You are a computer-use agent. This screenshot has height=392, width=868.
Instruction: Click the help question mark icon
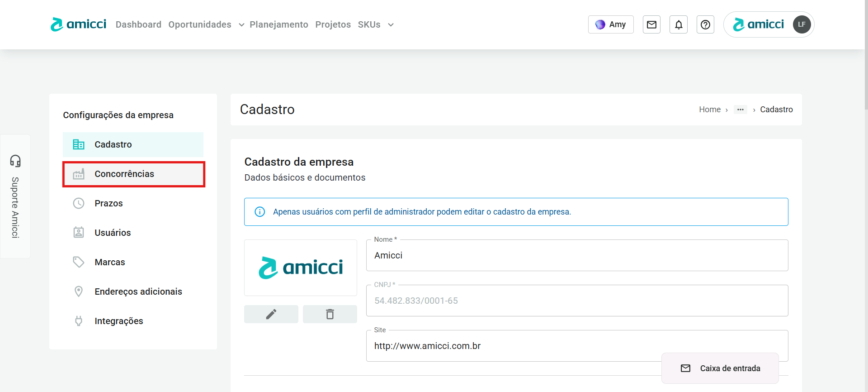click(705, 24)
